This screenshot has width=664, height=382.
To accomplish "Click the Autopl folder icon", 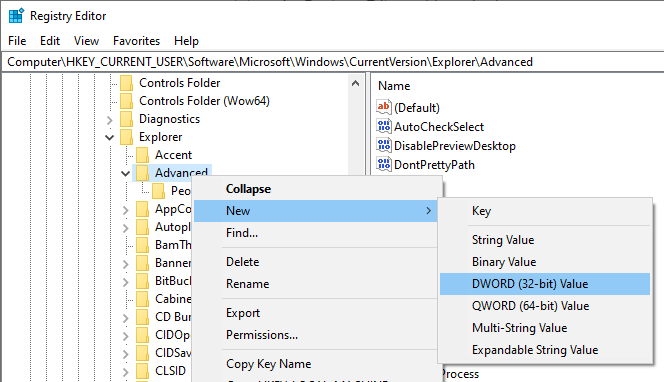I will (x=142, y=227).
